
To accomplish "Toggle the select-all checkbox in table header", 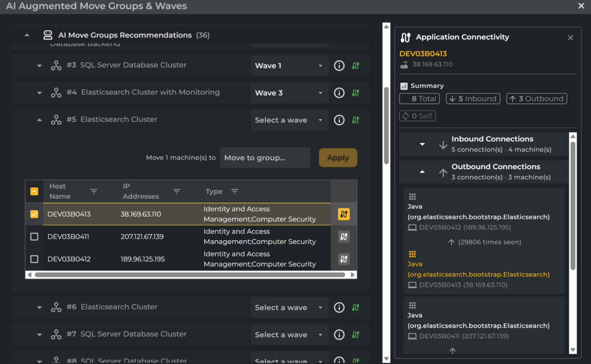I will coord(34,191).
